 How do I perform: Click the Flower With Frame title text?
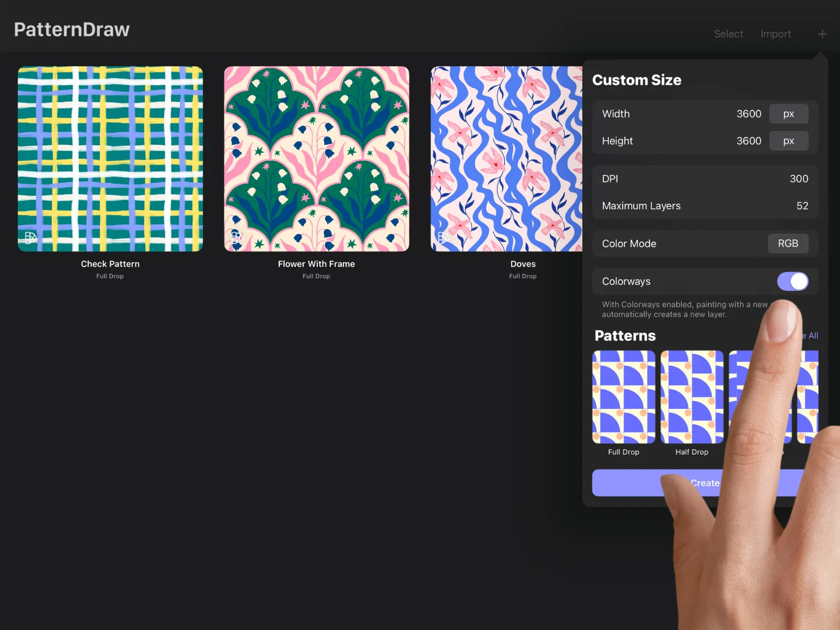pyautogui.click(x=317, y=264)
